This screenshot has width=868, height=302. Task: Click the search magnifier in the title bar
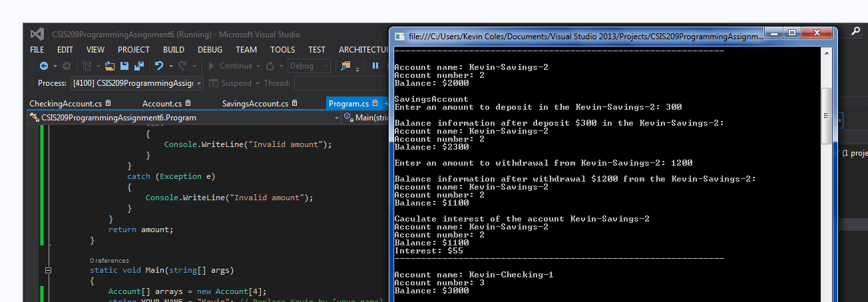pos(856,31)
